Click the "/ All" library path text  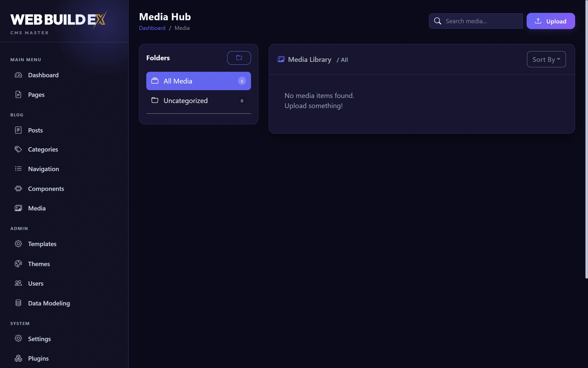342,60
